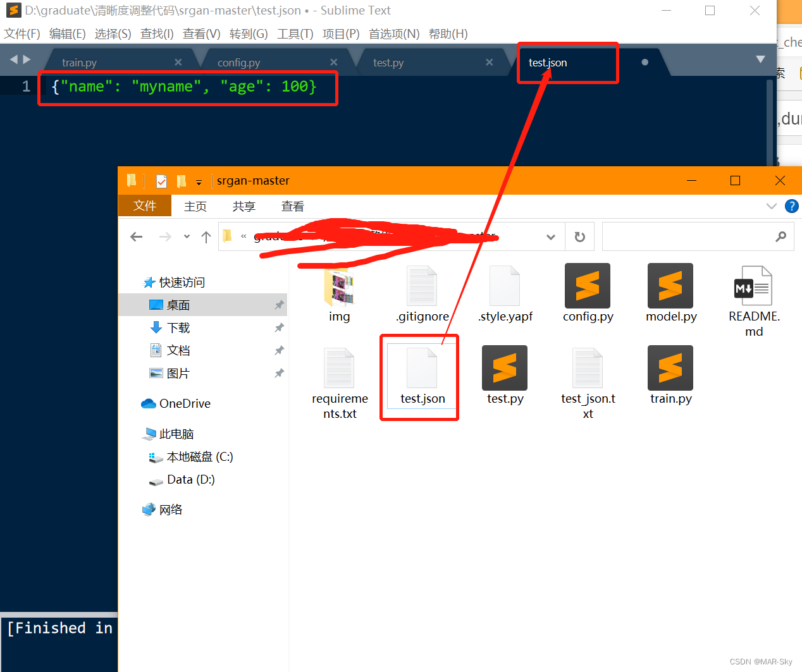Expand the recent locations dropdown
The image size is (802, 672).
(x=187, y=237)
